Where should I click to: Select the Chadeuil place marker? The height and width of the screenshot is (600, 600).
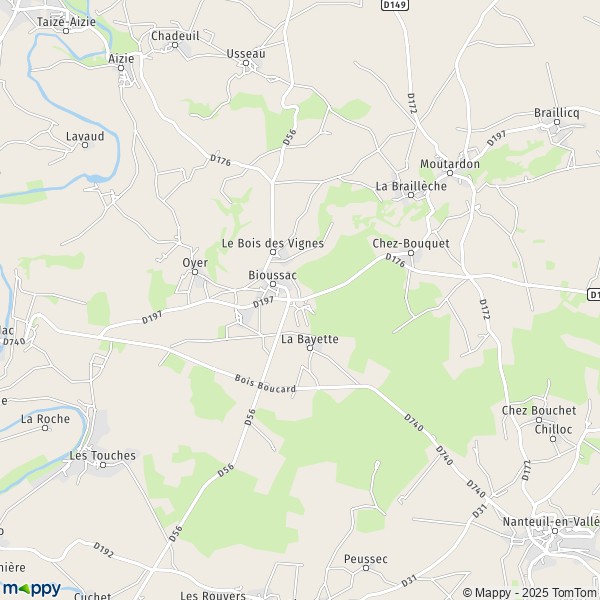(x=175, y=45)
